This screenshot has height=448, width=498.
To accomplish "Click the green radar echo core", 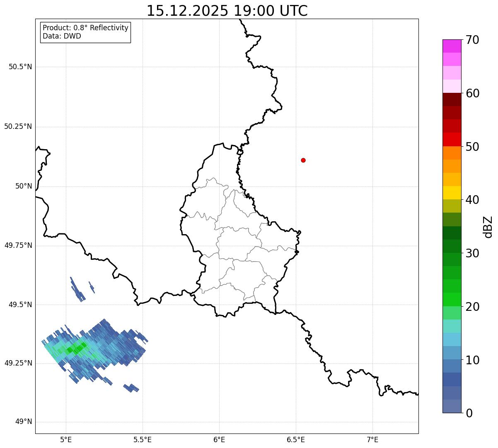I will (76, 348).
